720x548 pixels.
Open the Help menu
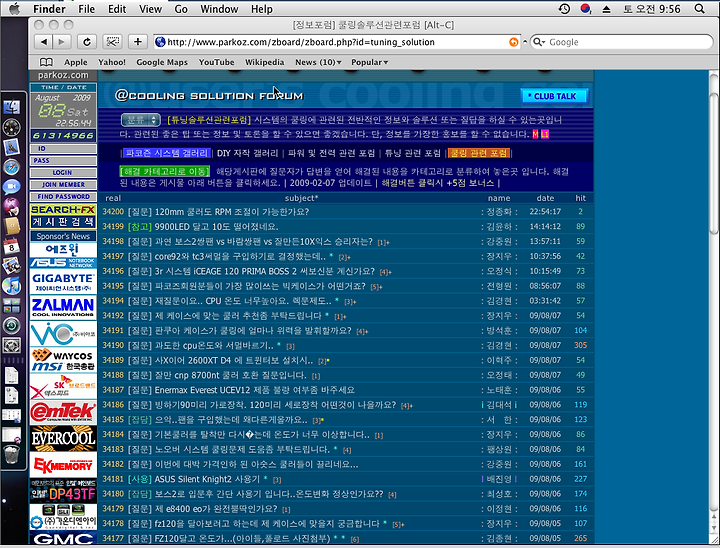point(262,9)
